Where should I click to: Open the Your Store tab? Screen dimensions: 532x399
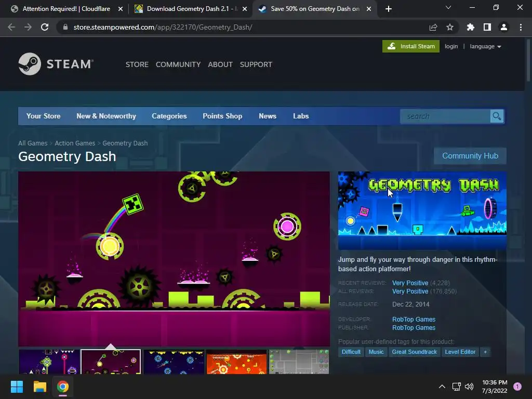44,116
